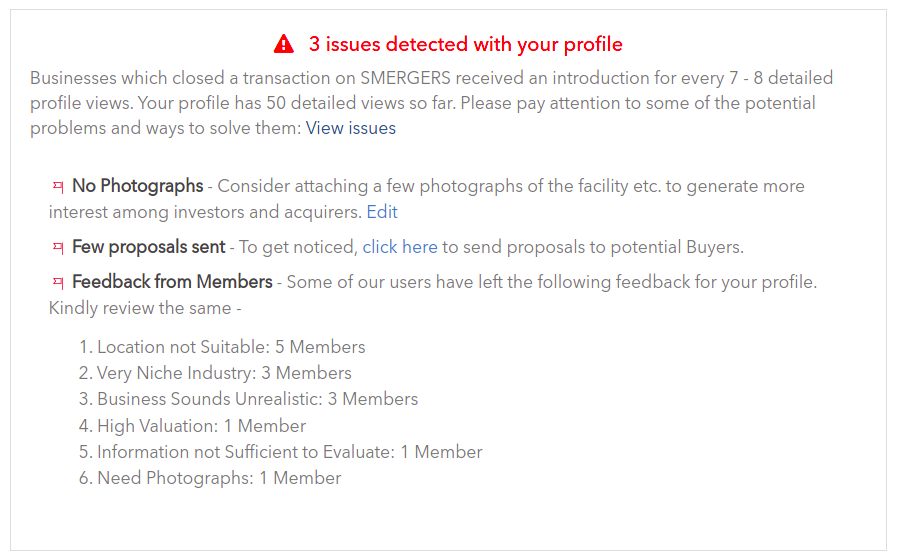
Task: Click 'Very Niche Industry: 3 Members' item
Action: tap(215, 373)
